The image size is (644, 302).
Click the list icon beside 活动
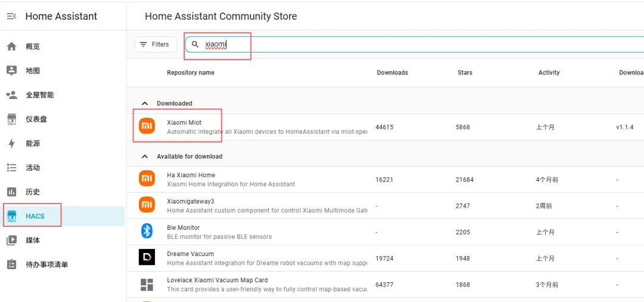coord(11,168)
